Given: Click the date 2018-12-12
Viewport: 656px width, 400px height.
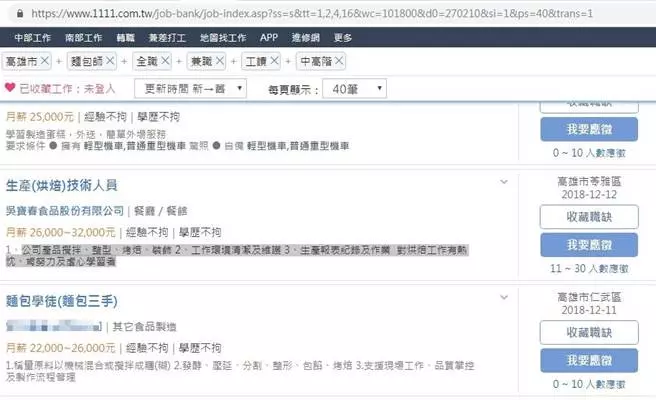Looking at the screenshot, I should pyautogui.click(x=589, y=195).
